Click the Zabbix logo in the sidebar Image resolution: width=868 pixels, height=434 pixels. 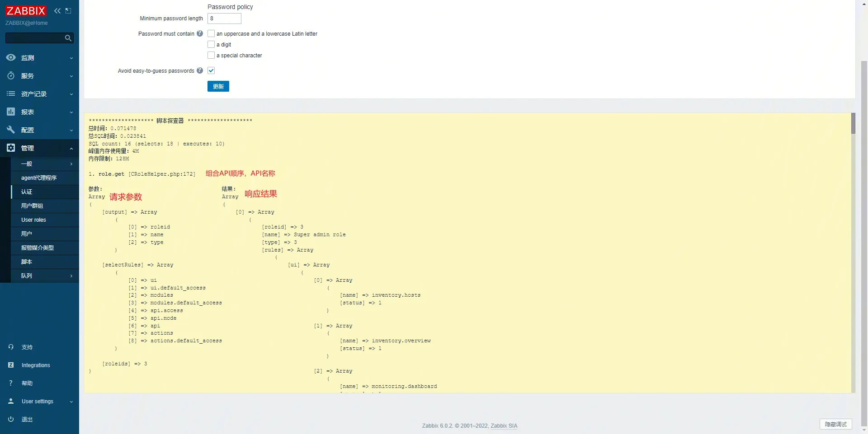tap(26, 11)
